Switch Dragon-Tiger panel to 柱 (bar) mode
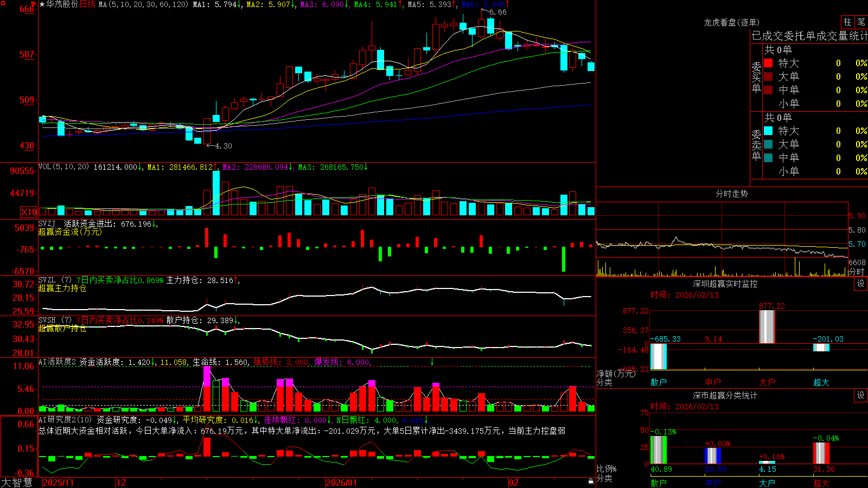This screenshot has width=868, height=488. tap(847, 22)
